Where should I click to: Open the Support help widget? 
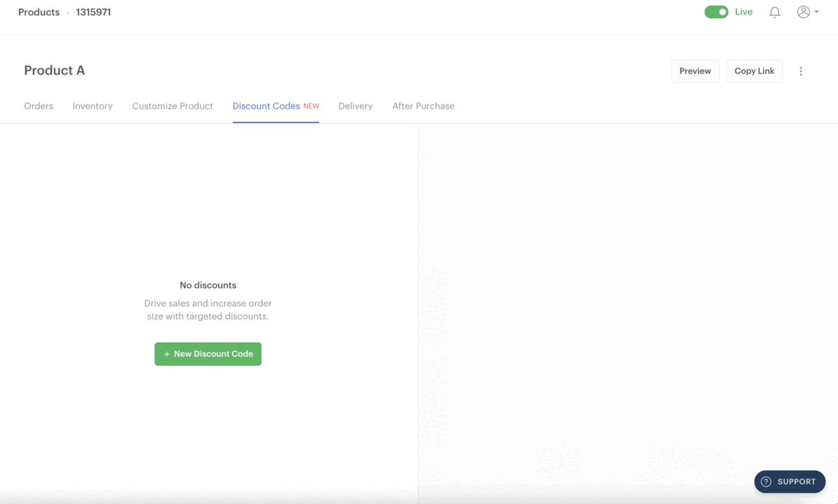(790, 482)
